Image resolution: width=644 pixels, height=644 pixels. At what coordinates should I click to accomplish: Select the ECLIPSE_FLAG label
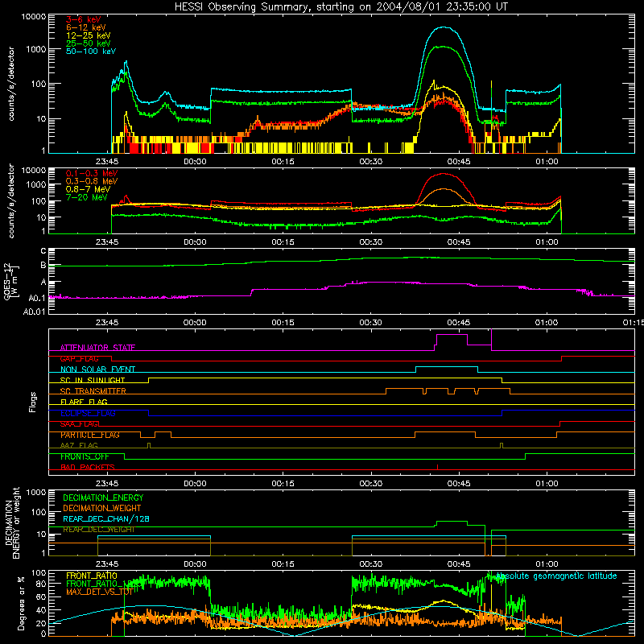(88, 413)
